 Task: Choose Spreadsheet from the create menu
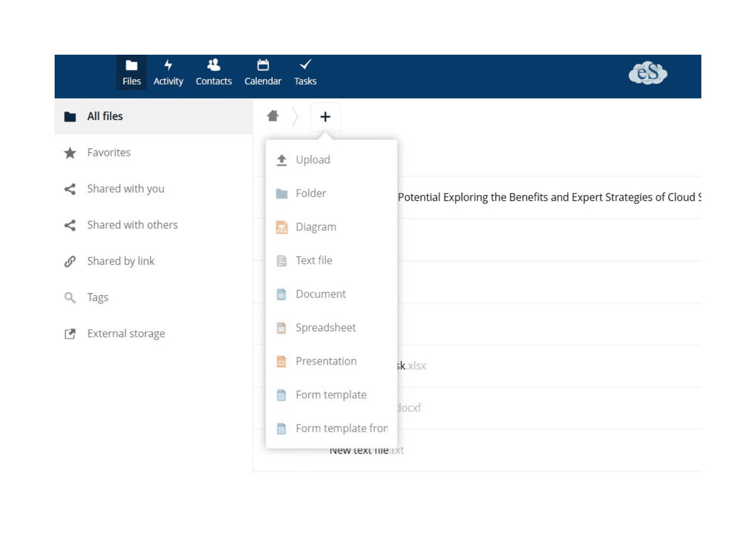(x=326, y=328)
